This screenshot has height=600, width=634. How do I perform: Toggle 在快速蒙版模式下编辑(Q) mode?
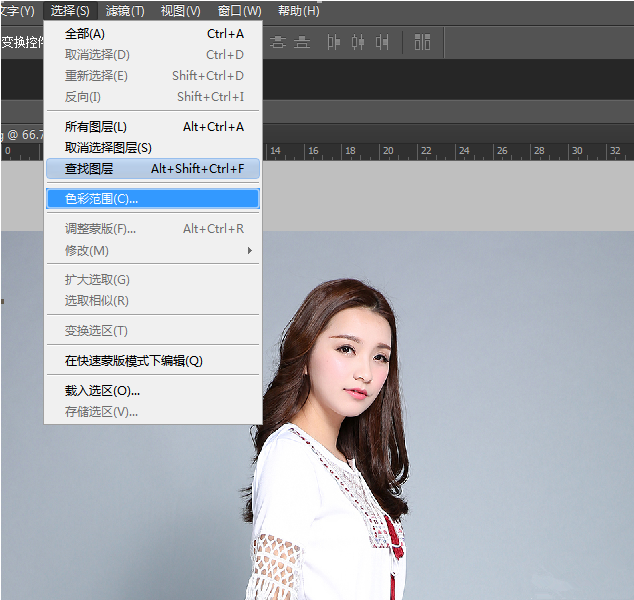(133, 361)
